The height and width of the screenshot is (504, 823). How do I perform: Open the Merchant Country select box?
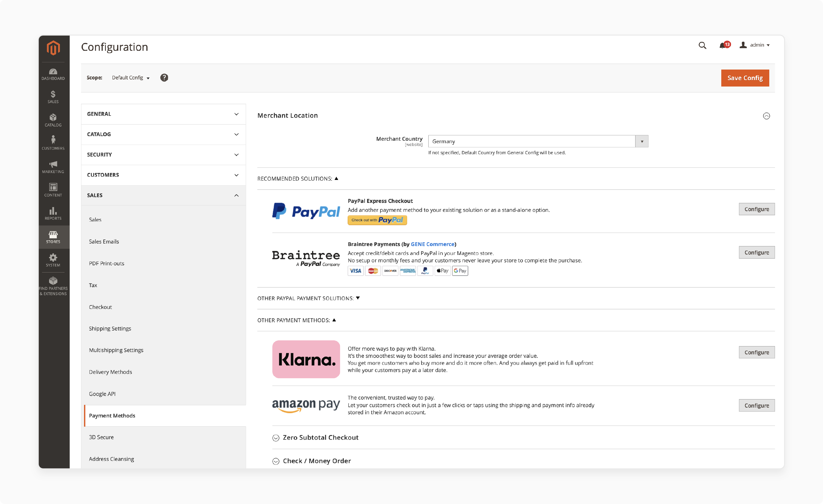click(x=538, y=141)
